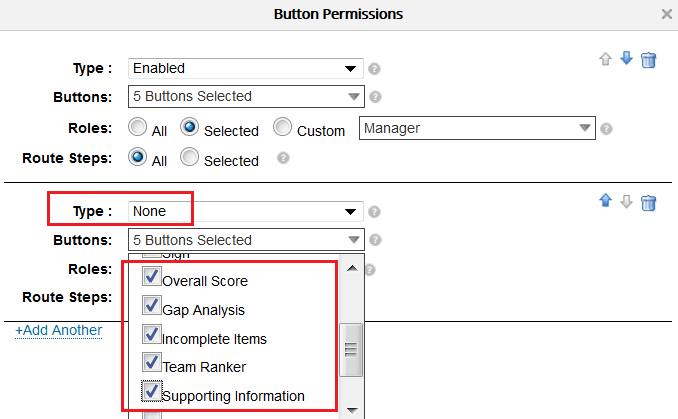The width and height of the screenshot is (678, 419).
Task: Click help icon beside None Type dropdown
Action: pyautogui.click(x=375, y=212)
